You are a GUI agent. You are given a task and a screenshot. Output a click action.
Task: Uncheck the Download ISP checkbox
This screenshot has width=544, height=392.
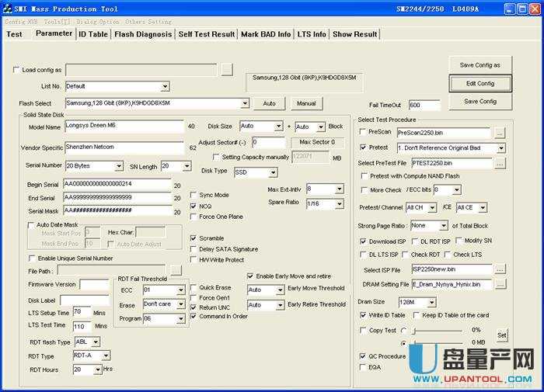click(363, 241)
